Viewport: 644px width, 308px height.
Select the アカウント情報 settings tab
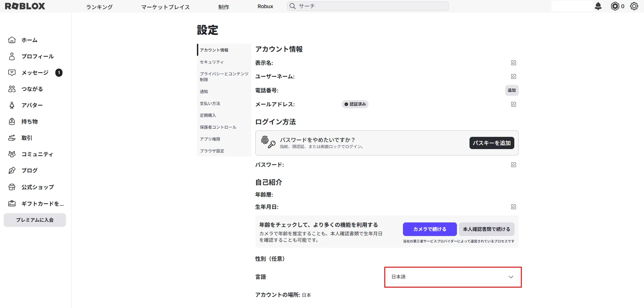pyautogui.click(x=224, y=50)
